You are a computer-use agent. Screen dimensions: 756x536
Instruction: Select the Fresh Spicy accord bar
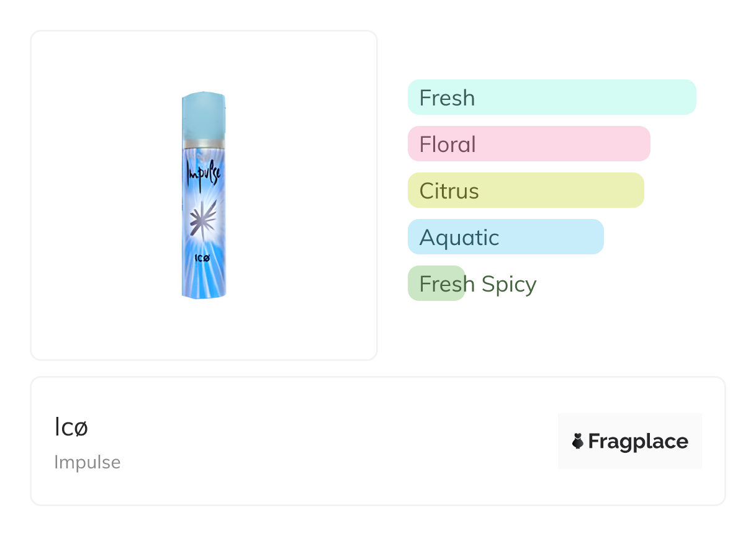(436, 284)
